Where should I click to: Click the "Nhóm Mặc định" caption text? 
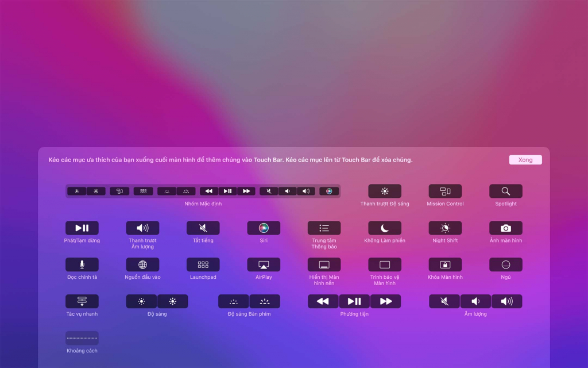coord(203,204)
